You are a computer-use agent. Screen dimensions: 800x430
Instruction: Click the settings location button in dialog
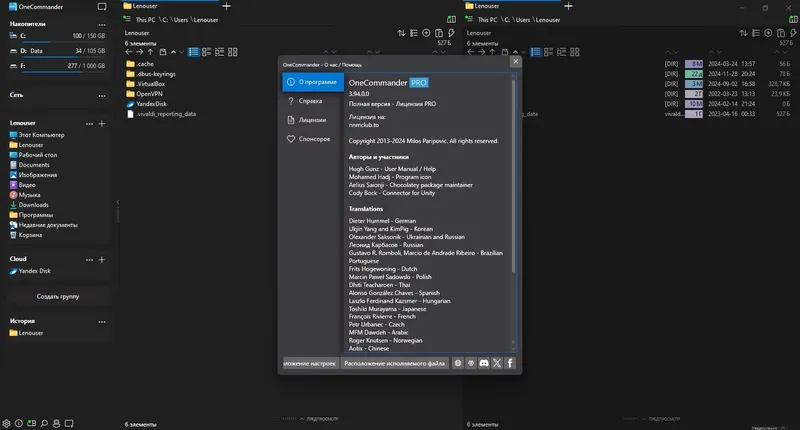click(x=310, y=363)
